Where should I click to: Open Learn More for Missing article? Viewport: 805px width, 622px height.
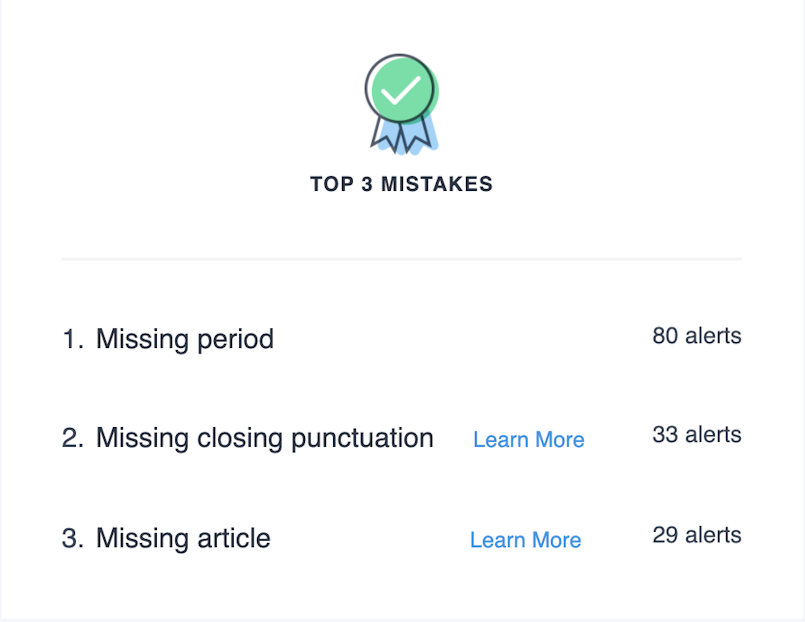[525, 540]
